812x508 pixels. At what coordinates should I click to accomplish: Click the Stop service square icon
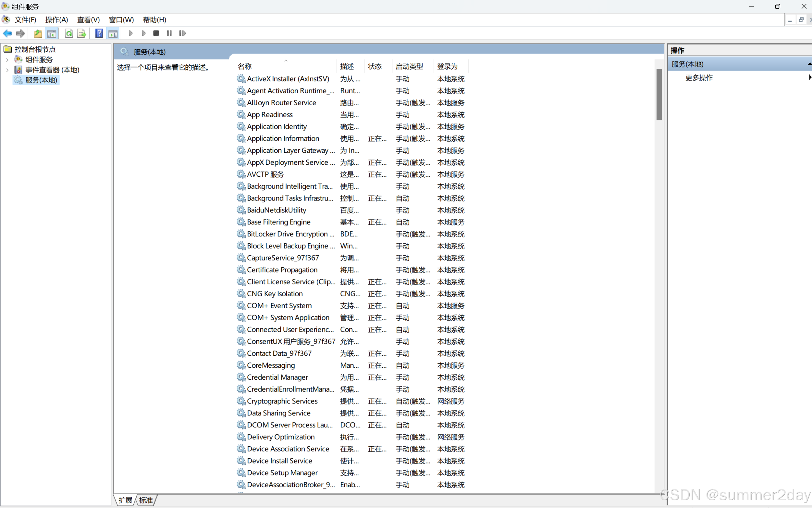click(156, 33)
